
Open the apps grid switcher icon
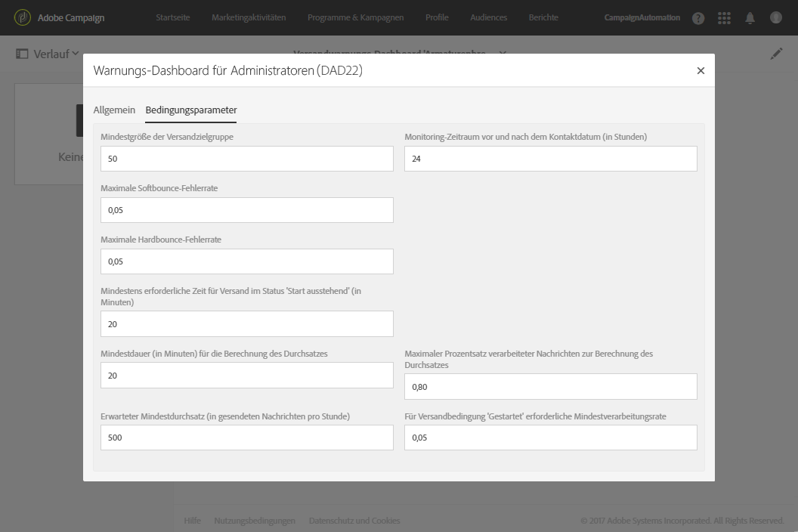point(724,18)
